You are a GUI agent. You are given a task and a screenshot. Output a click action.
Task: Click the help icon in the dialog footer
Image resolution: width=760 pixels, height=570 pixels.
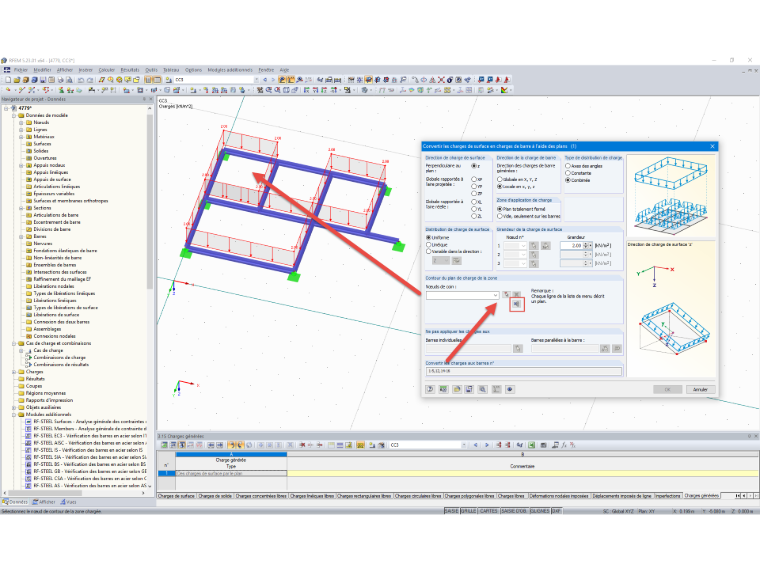[430, 389]
